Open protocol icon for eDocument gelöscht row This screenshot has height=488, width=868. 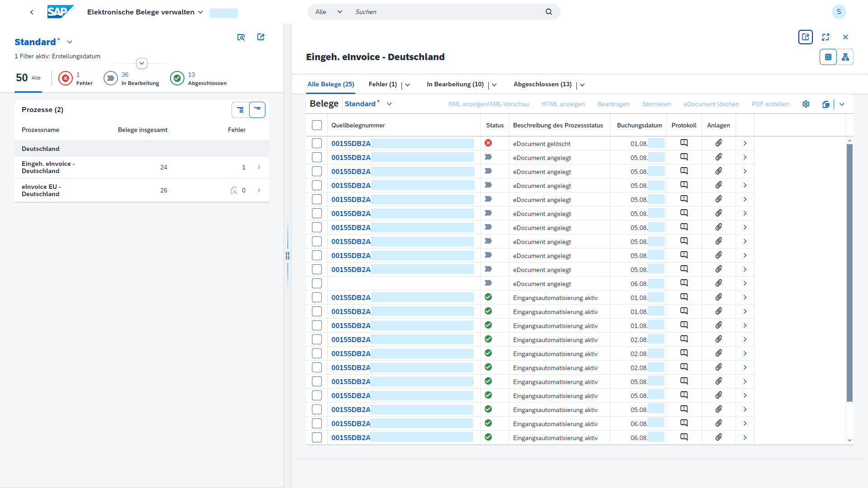(x=684, y=143)
